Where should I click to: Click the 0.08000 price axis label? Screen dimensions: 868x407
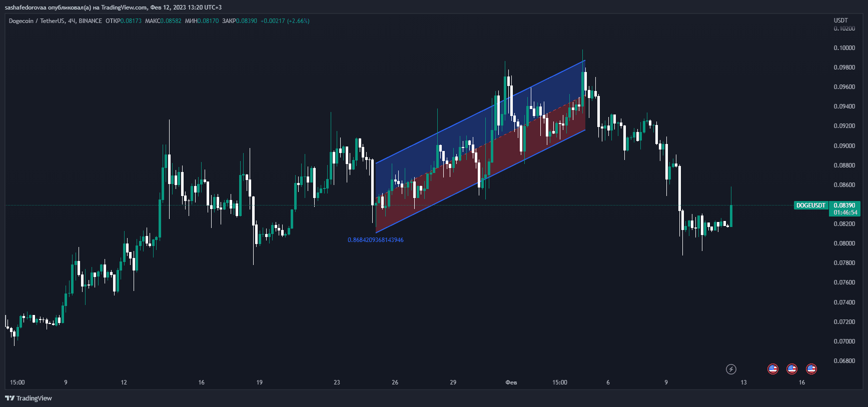coord(844,243)
